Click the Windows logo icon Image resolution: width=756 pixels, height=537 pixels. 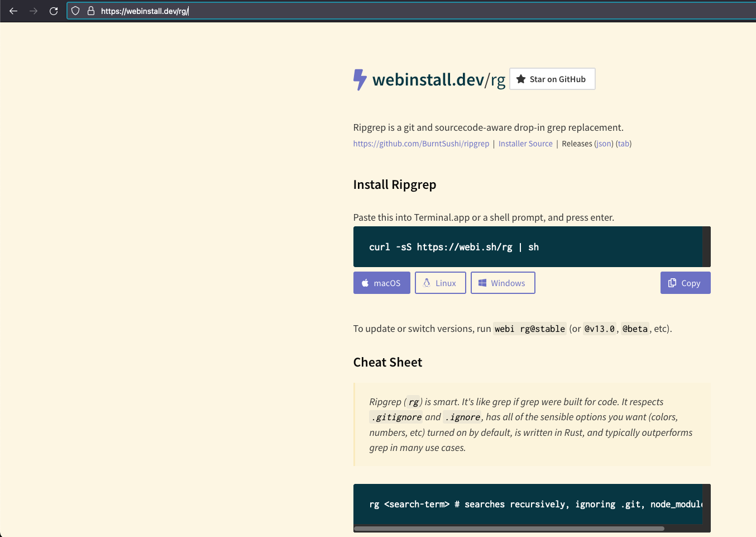tap(482, 282)
